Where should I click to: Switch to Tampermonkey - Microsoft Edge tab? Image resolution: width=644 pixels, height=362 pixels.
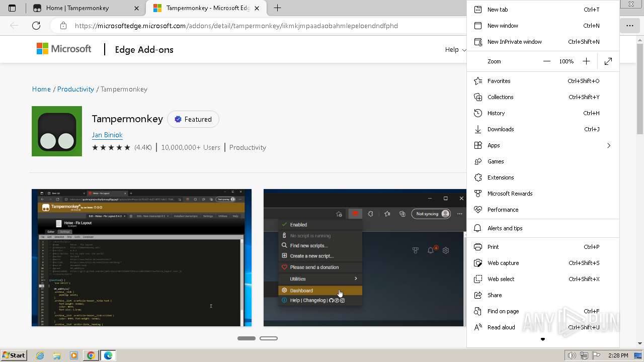coord(206,8)
